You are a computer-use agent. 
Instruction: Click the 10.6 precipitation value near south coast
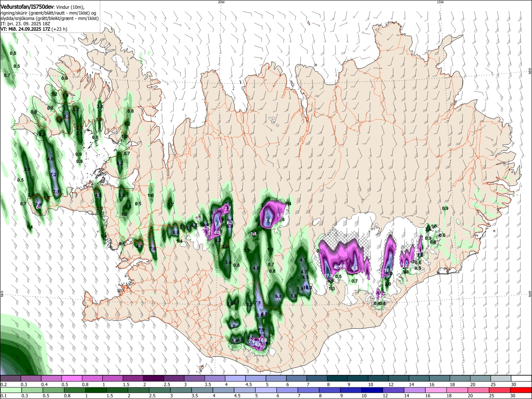[x=263, y=340]
